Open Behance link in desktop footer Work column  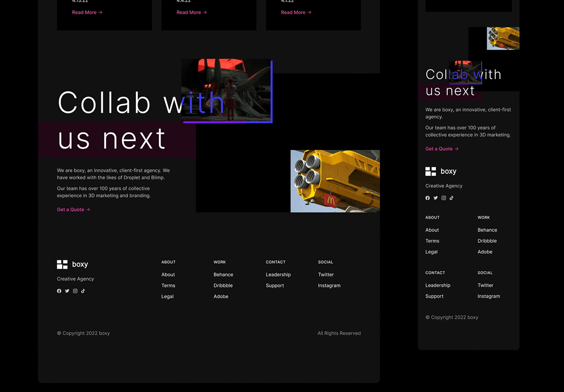pos(223,275)
